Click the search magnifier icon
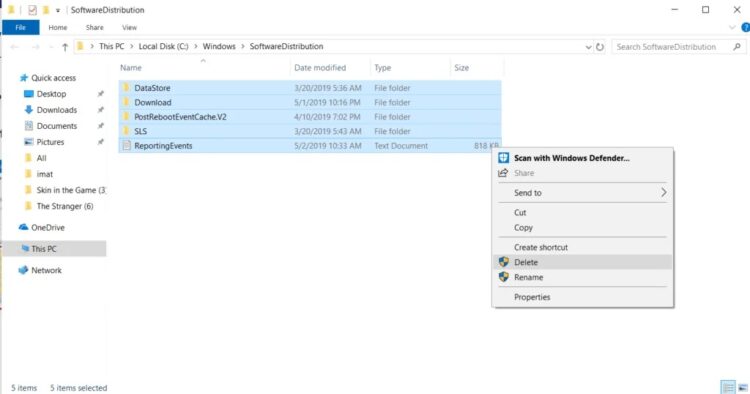Screen dimensions: 750x394 [x=737, y=47]
